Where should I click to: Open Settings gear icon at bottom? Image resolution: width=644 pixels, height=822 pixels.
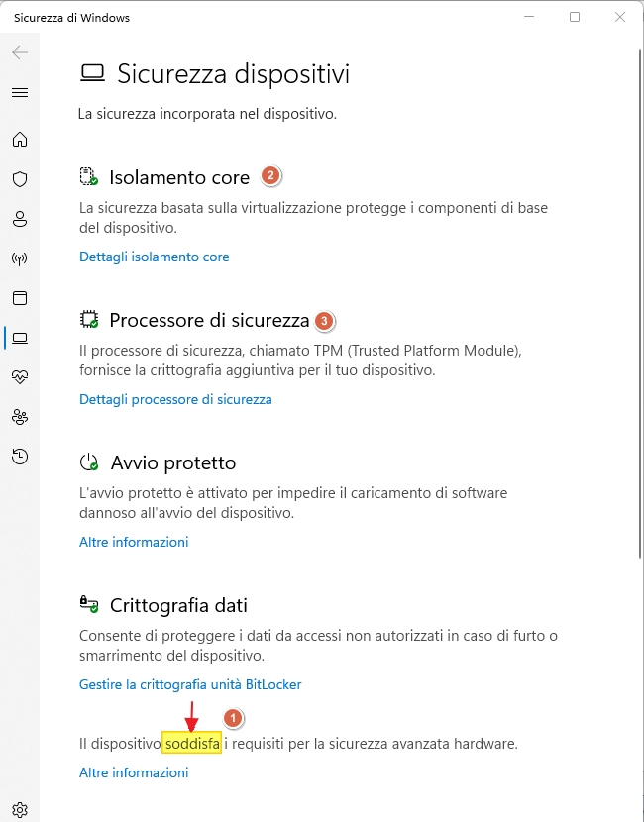(x=20, y=809)
